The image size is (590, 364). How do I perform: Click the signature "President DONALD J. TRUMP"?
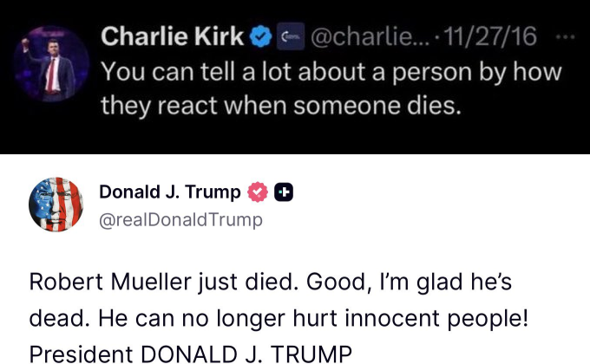tap(190, 354)
